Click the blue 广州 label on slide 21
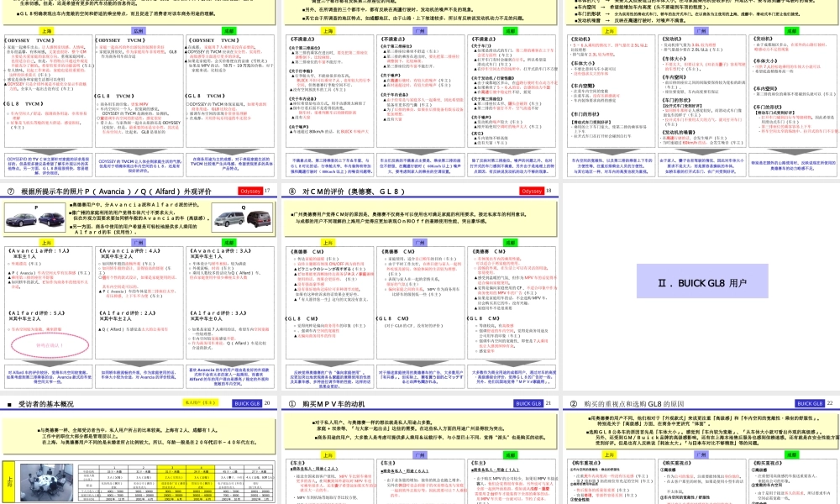840x504 pixels. coord(420,454)
